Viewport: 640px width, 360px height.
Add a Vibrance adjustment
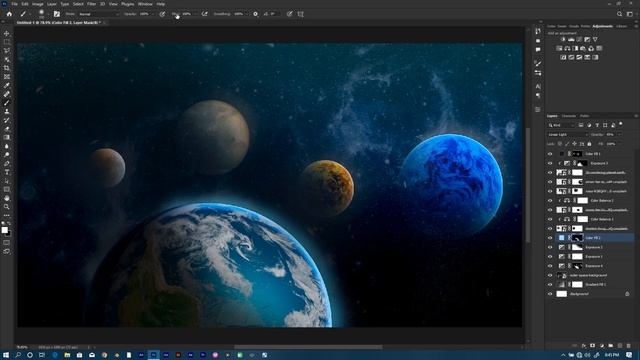click(595, 40)
